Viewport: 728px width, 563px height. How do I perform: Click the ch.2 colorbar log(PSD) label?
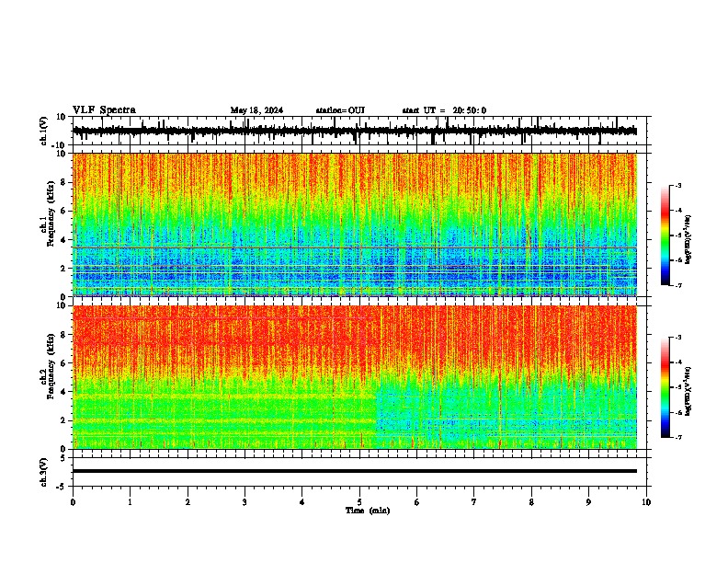click(688, 391)
